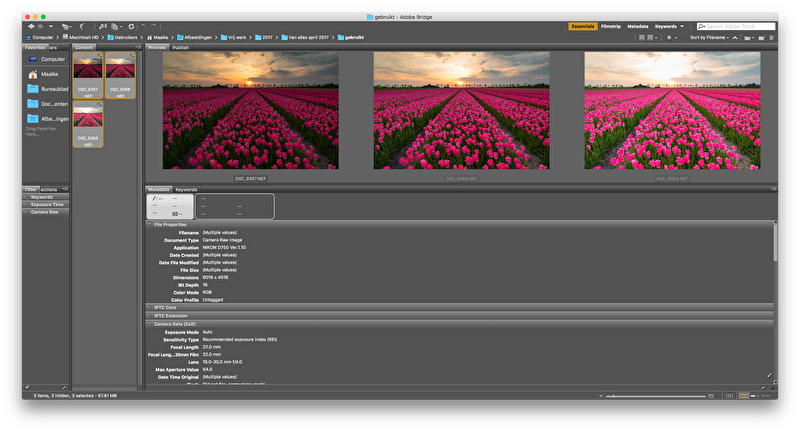Rotate 90 degrees counterclockwise
Viewport: 800px width, 431px height.
pyautogui.click(x=144, y=26)
